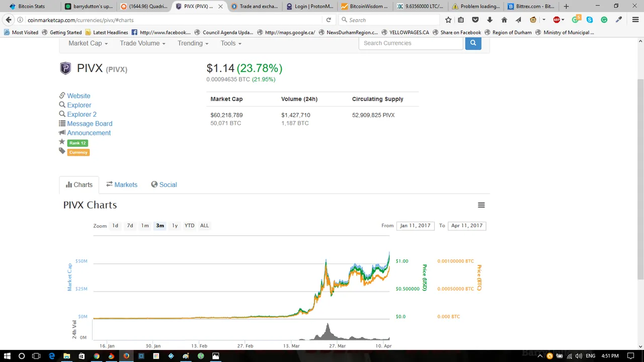Screen dimensions: 644x362
Task: Click the PIVX coin logo
Action: [65, 68]
